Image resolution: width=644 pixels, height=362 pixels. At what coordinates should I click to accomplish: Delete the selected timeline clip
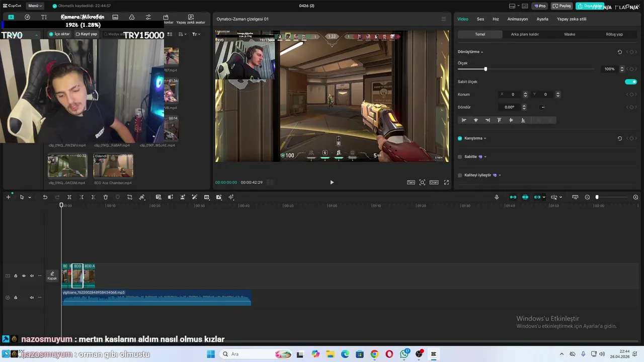pos(106,197)
